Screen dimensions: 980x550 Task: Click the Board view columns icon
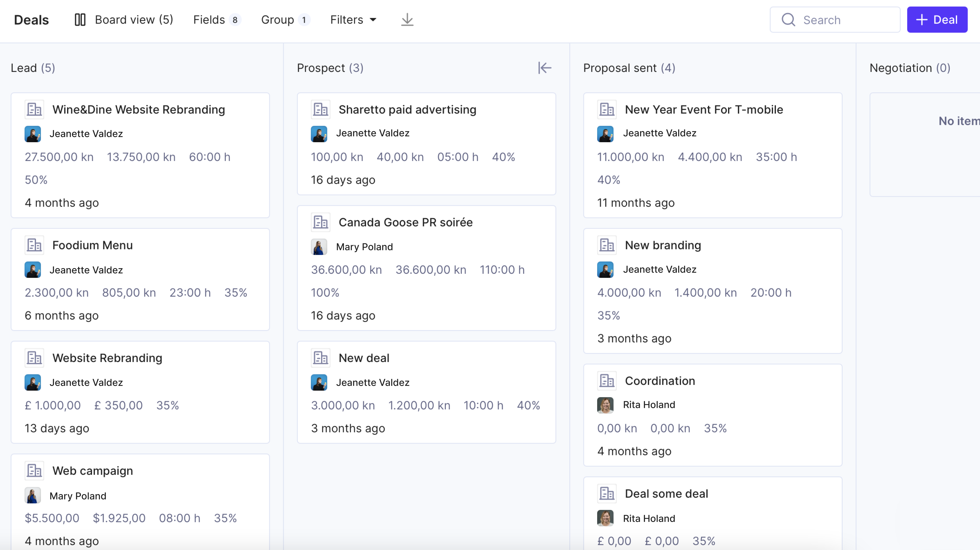(80, 20)
